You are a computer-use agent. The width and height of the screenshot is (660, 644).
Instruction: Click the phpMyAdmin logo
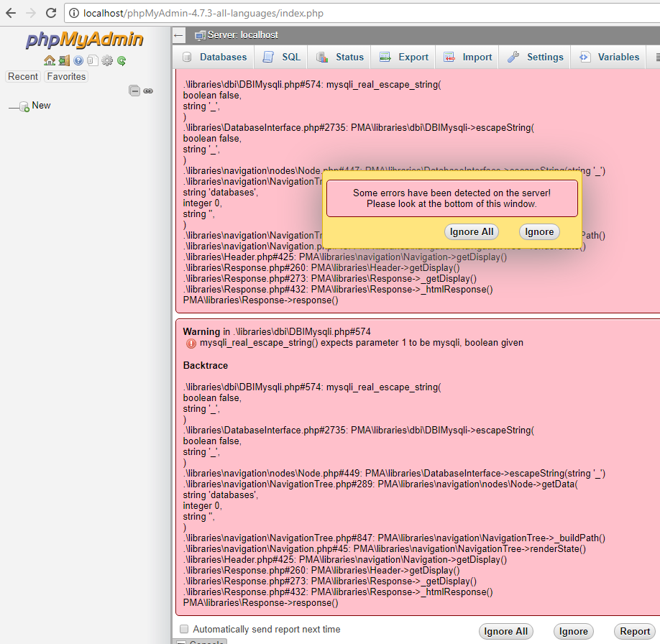pyautogui.click(x=85, y=40)
